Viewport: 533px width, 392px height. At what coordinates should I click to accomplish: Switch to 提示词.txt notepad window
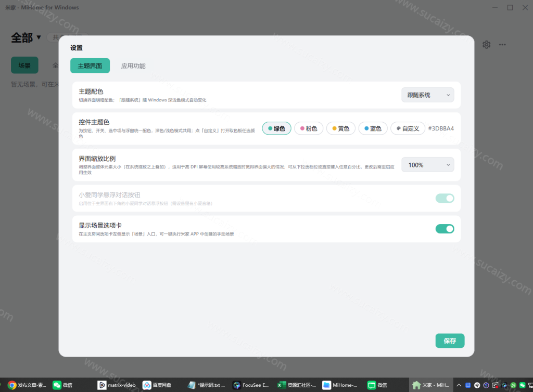pyautogui.click(x=206, y=385)
